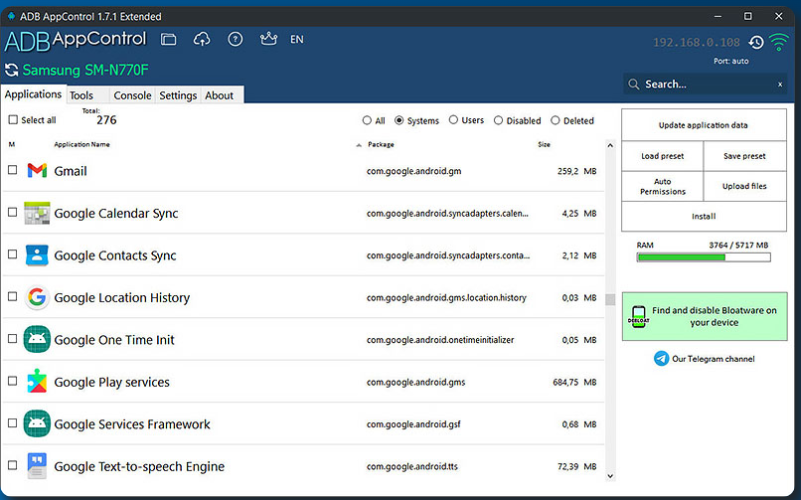Check the Gmail checkbox
The width and height of the screenshot is (801, 500).
point(13,170)
